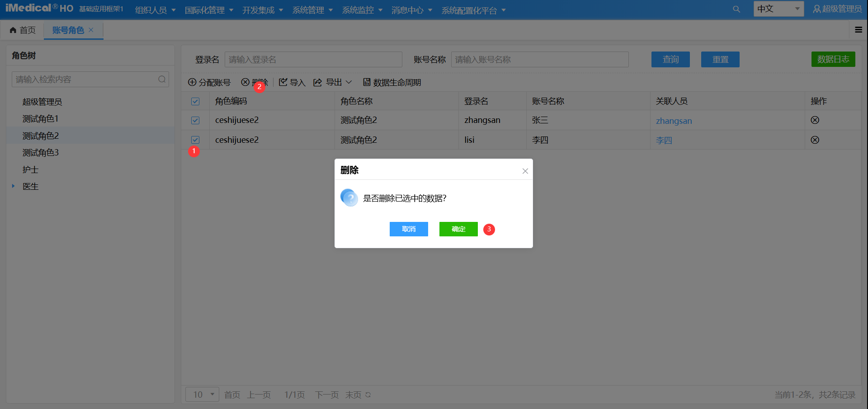The height and width of the screenshot is (409, 868).
Task: Click the 分配账号 plus icon
Action: point(192,82)
